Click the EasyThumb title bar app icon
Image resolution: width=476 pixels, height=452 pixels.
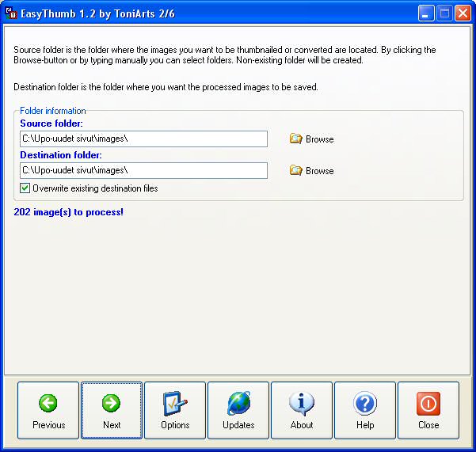(11, 13)
